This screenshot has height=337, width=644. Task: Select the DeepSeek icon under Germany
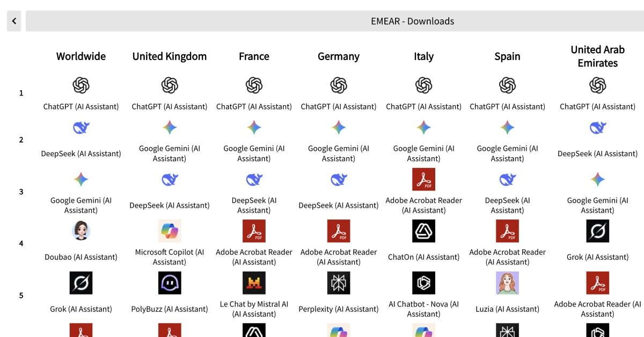tap(339, 179)
